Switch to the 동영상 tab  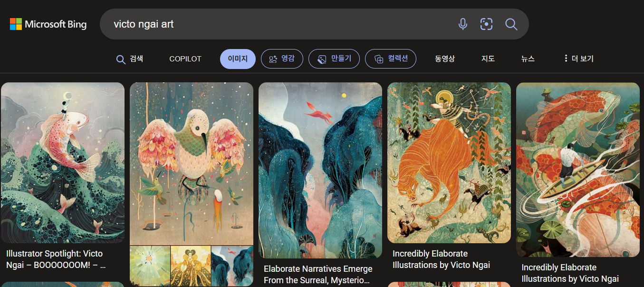pyautogui.click(x=445, y=59)
